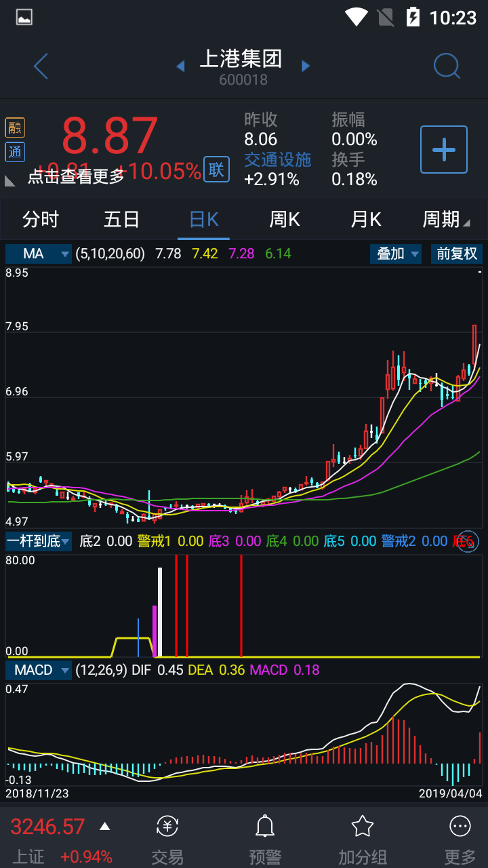
Task: Switch to 分时 tab
Action: click(x=41, y=220)
